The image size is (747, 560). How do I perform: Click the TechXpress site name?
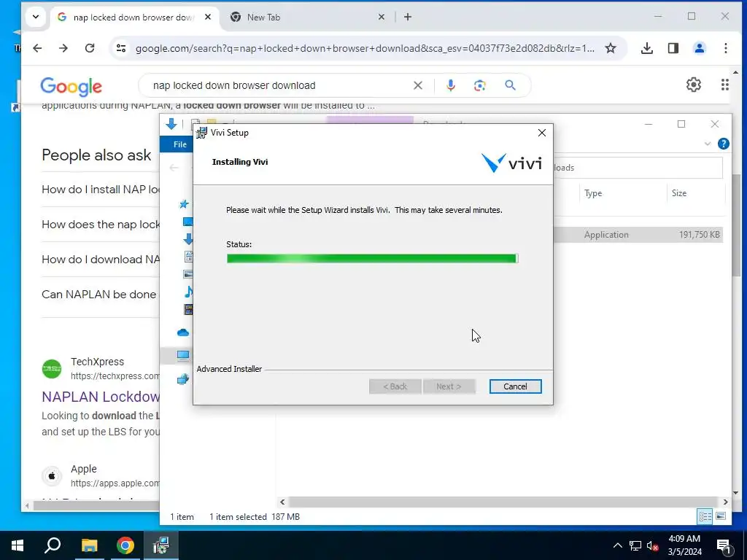coord(97,362)
